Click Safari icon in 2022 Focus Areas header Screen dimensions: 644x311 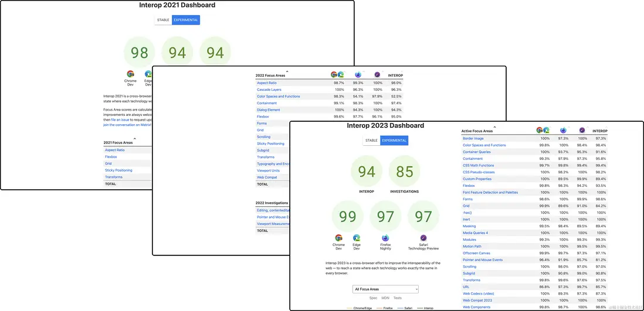coord(377,74)
